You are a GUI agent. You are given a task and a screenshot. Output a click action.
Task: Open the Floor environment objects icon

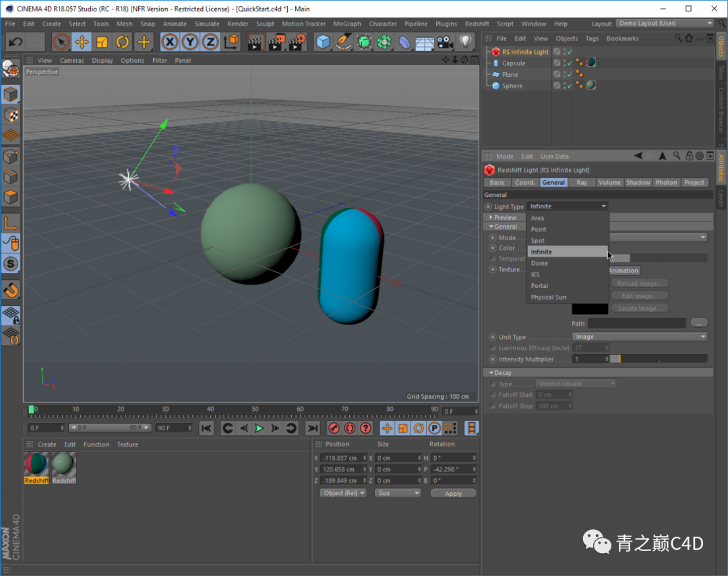[x=425, y=42]
